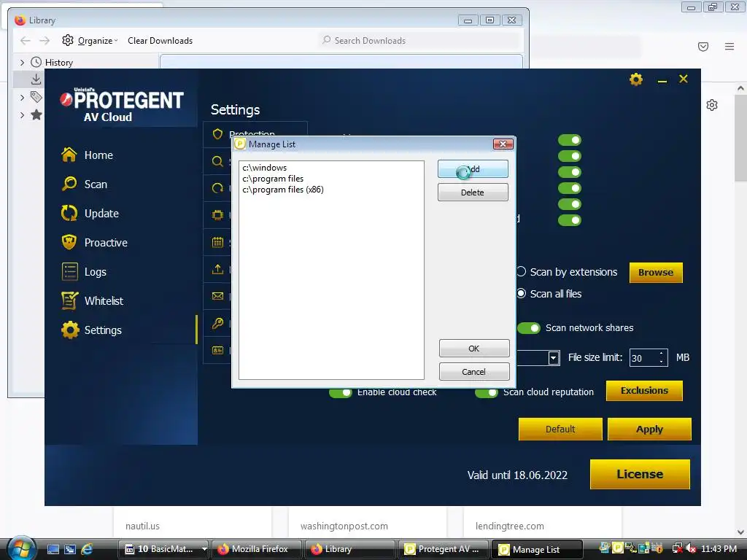Viewport: 747px width, 560px height.
Task: Cancel the Manage List dialog
Action: click(x=474, y=372)
